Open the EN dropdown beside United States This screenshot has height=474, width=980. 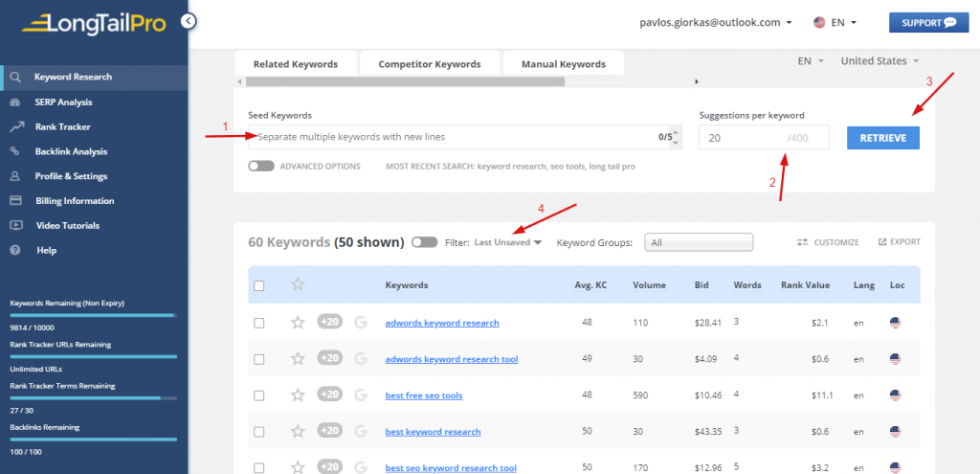pos(811,60)
